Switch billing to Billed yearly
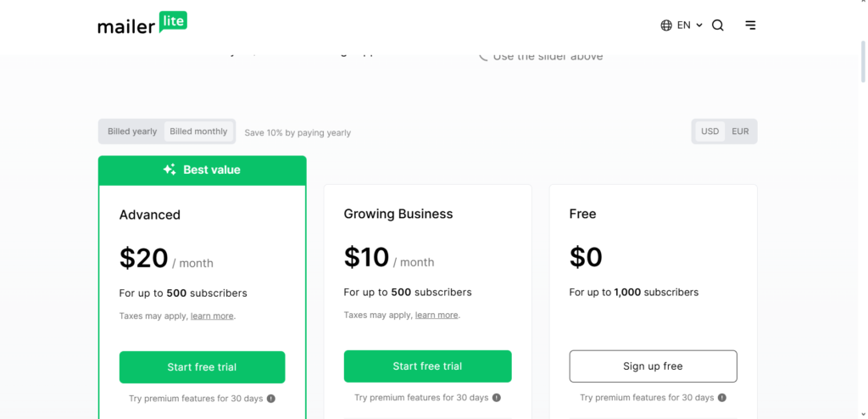The image size is (868, 419). click(x=132, y=131)
